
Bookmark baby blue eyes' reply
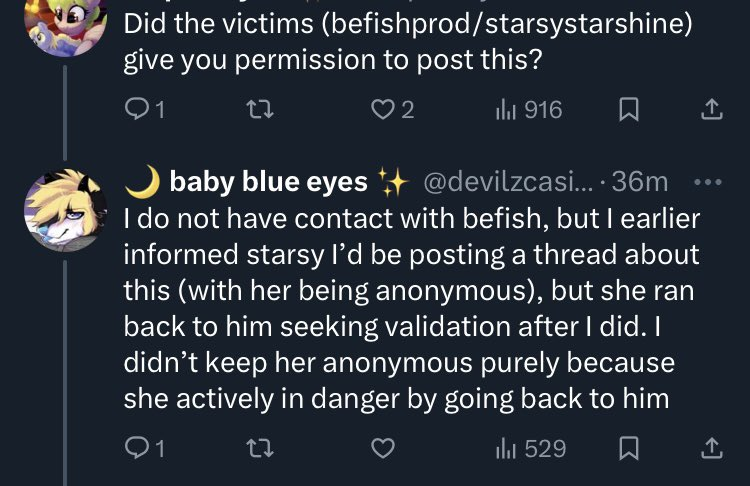(628, 448)
